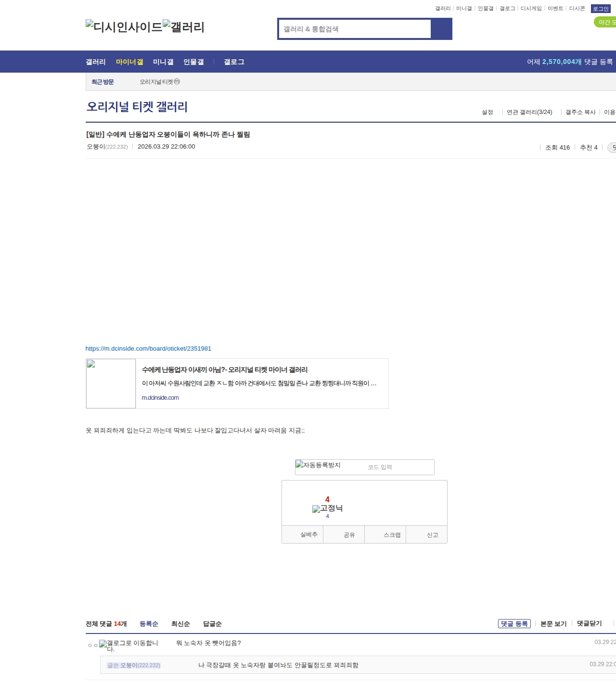Click the post timestamp 2026.03.29 22:06:00
The image size is (616, 684).
pyautogui.click(x=167, y=147)
